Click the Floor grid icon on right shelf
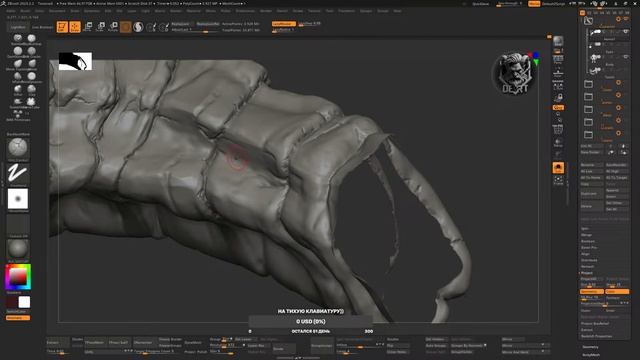 click(x=558, y=72)
